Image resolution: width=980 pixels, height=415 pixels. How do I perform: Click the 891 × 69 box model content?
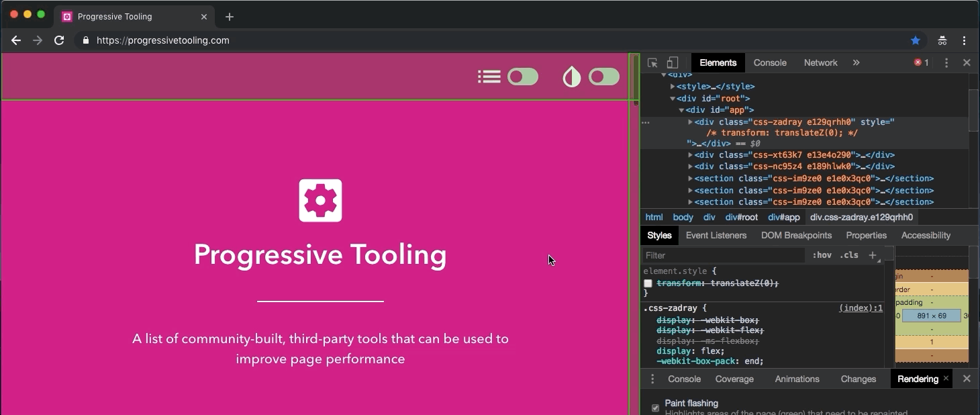pyautogui.click(x=931, y=316)
